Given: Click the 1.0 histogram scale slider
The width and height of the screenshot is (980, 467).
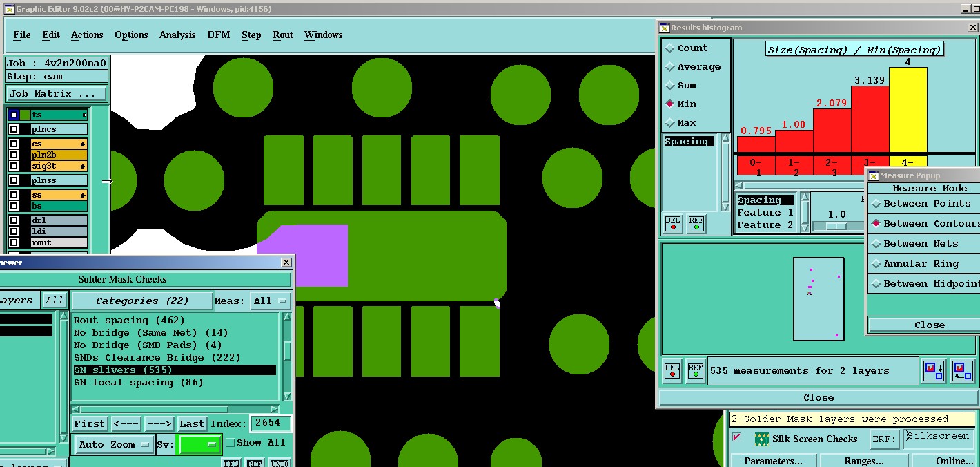Looking at the screenshot, I should coord(836,226).
